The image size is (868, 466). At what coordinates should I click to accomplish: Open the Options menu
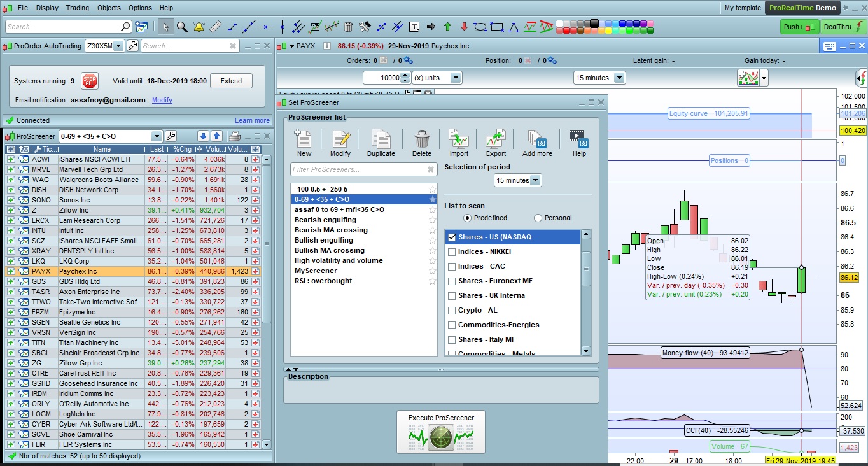click(x=140, y=8)
